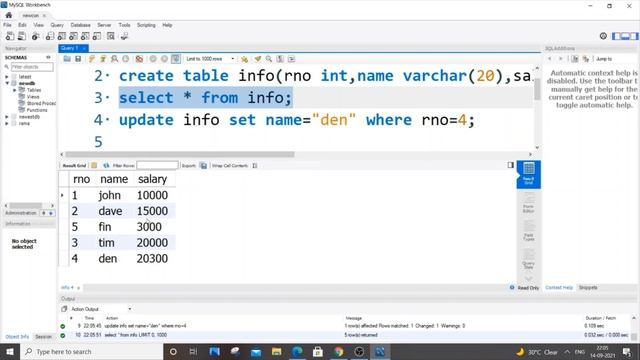Viewport: 640px width, 360px height.
Task: Stop the query execution
Action: [x=126, y=59]
